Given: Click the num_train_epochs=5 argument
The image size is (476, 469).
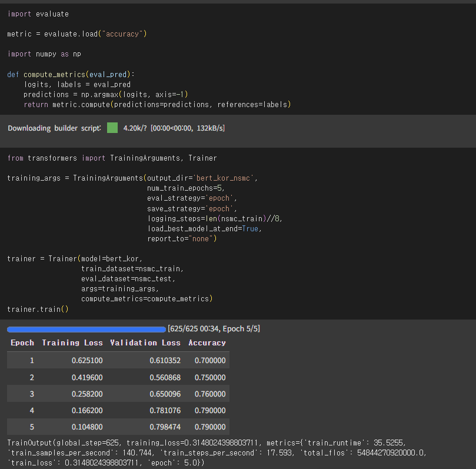Looking at the screenshot, I should (186, 188).
